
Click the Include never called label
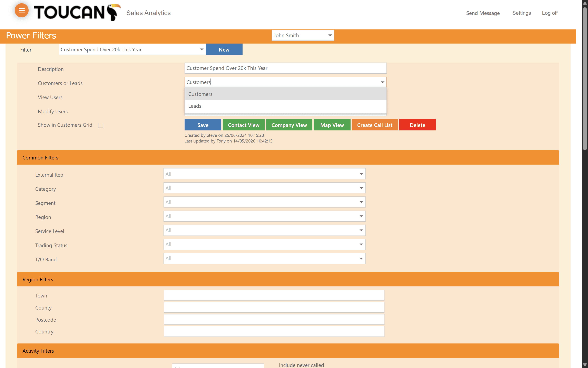(x=301, y=365)
